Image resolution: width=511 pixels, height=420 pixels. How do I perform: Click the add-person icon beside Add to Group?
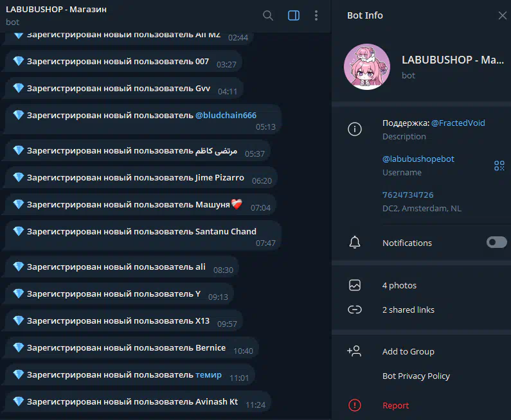[354, 351]
